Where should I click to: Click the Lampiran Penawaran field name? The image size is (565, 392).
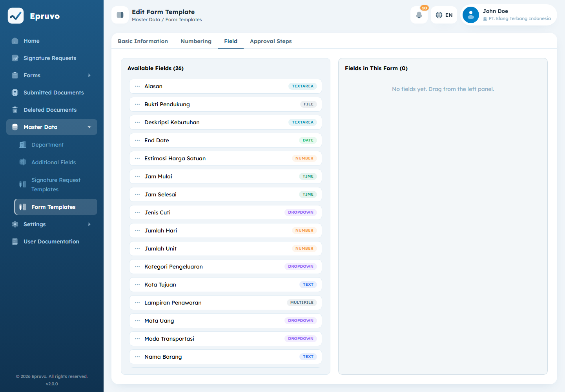[173, 303]
